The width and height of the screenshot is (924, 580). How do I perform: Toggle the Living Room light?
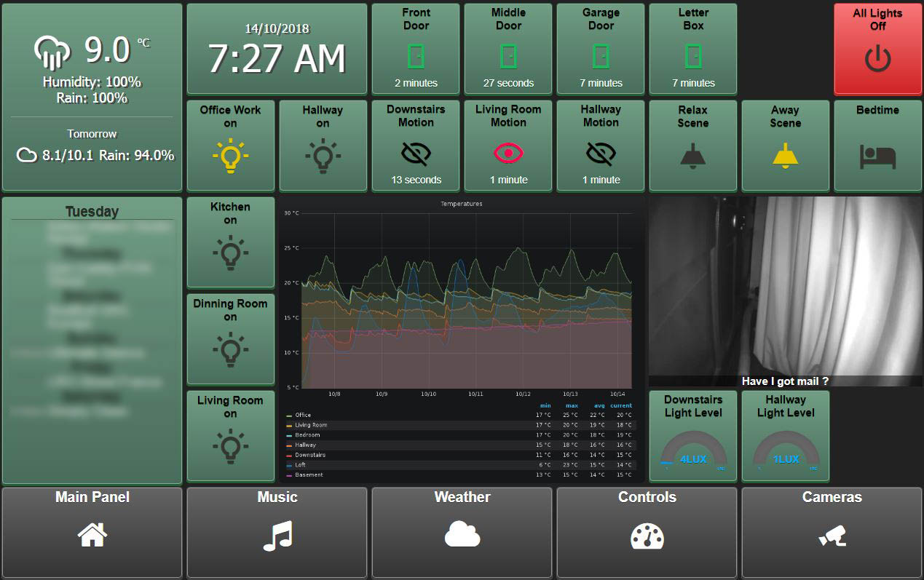pos(230,445)
